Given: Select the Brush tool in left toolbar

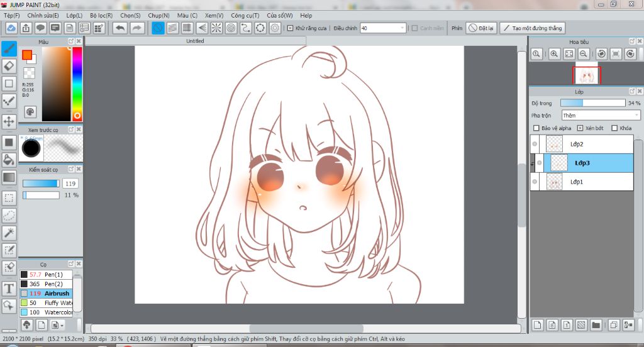Looking at the screenshot, I should [9, 48].
